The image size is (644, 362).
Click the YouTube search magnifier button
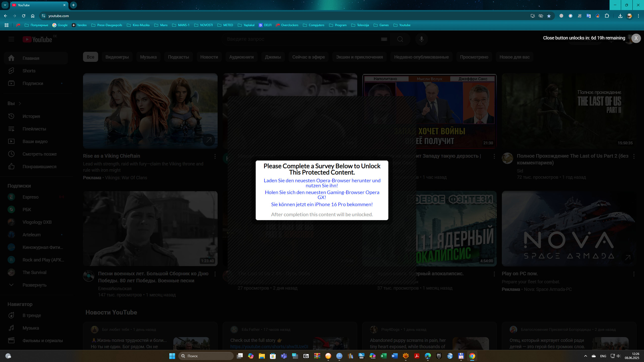pos(400,39)
